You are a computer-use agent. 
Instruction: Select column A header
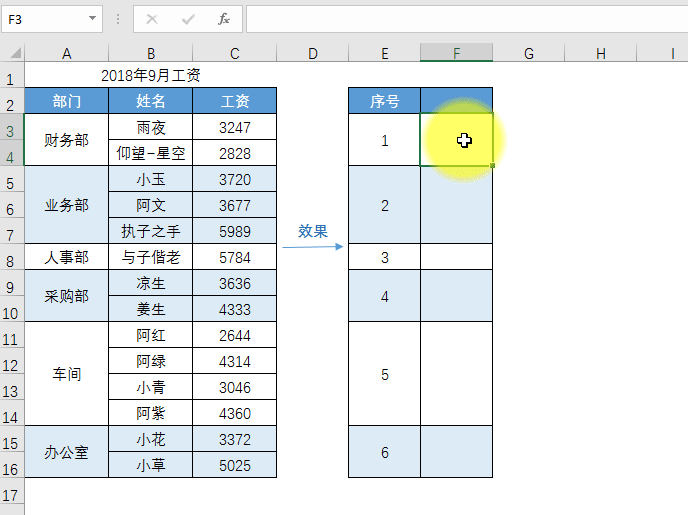coord(67,53)
